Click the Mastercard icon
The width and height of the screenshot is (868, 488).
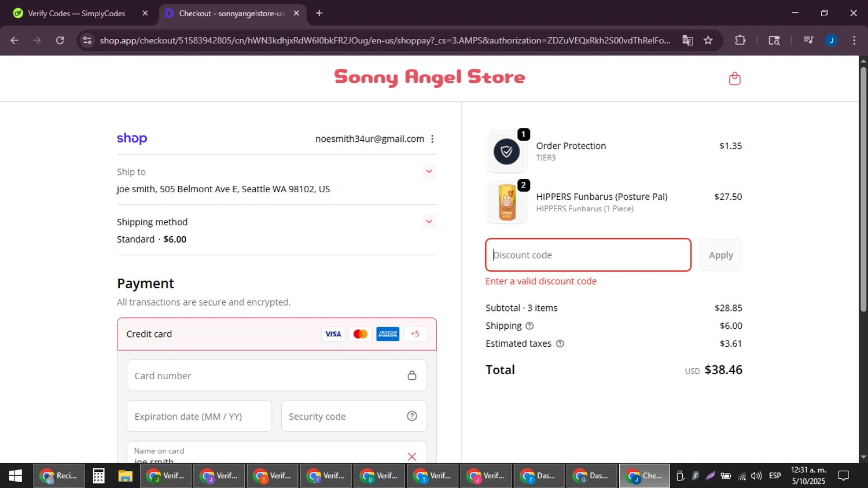point(361,334)
